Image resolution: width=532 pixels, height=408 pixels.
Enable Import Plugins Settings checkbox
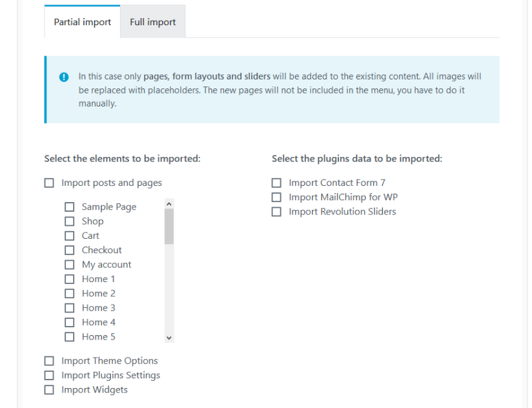(x=49, y=376)
